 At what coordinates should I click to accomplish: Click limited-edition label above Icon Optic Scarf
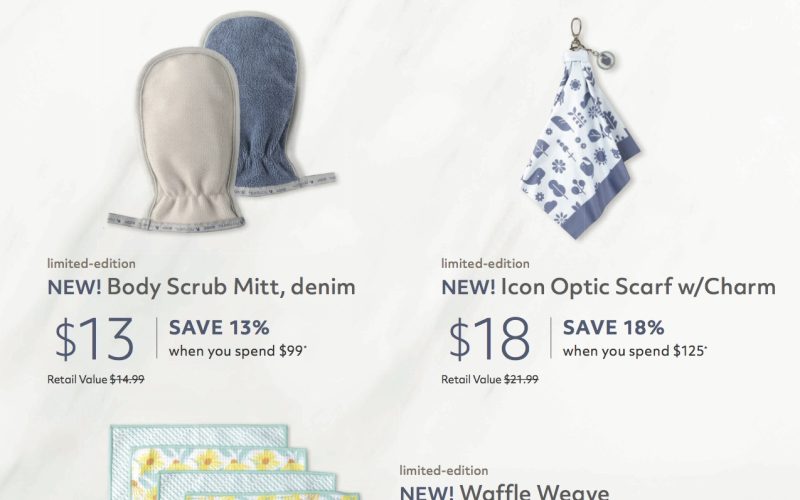tap(485, 263)
